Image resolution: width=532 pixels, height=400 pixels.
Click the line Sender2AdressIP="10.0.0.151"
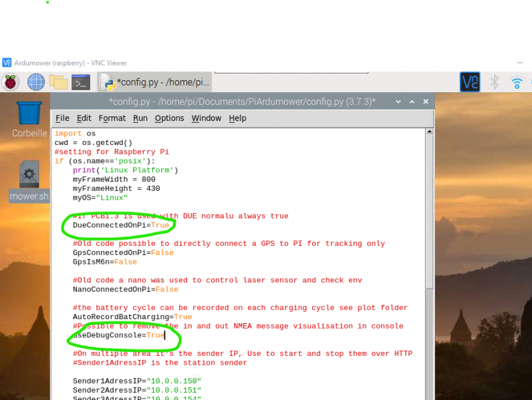pyautogui.click(x=137, y=390)
